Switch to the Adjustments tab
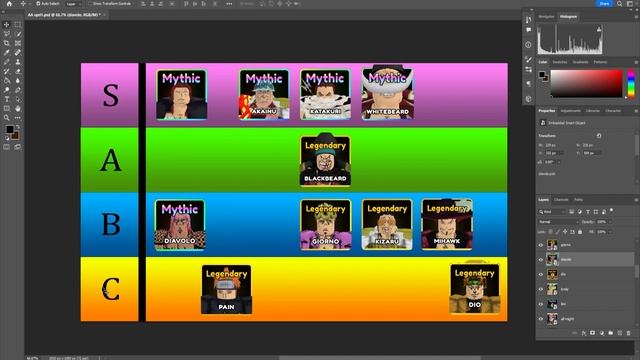 570,111
